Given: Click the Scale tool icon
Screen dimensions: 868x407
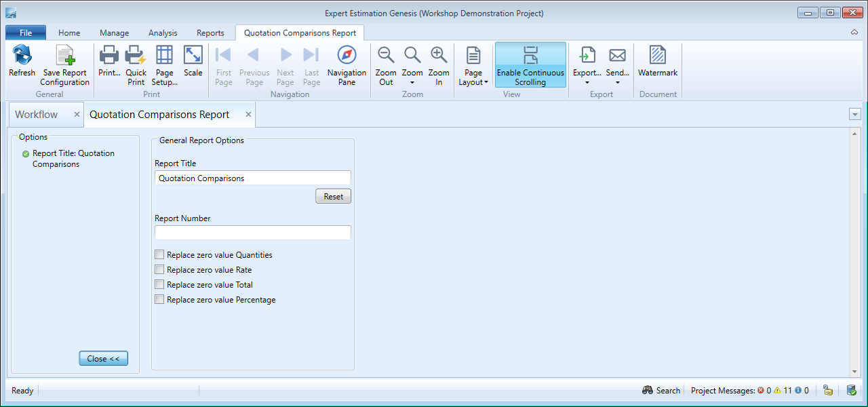Looking at the screenshot, I should (193, 56).
